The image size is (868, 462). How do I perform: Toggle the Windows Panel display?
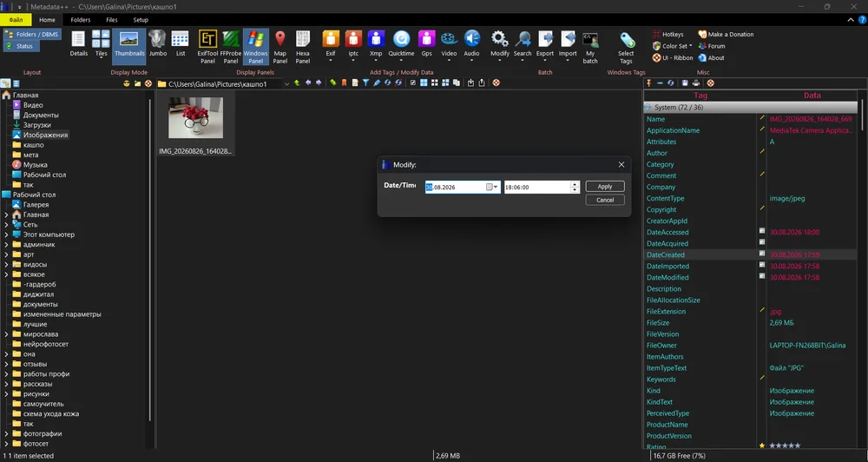point(255,47)
